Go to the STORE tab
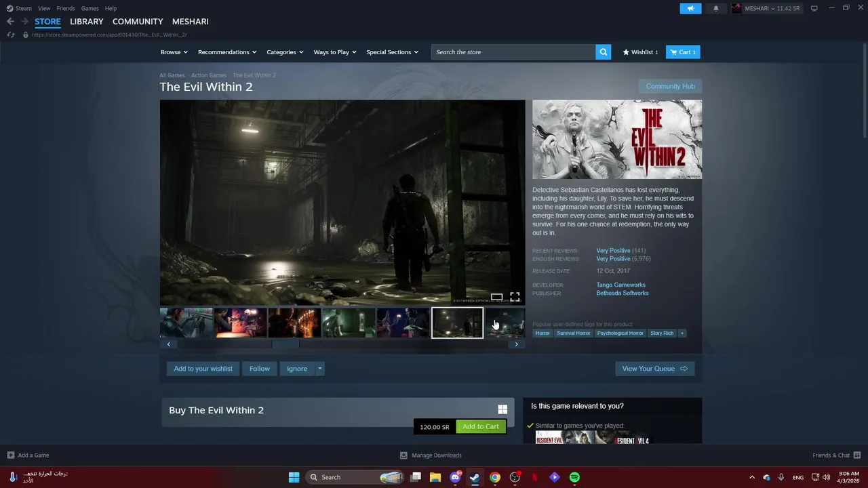868x488 pixels. pos(47,22)
